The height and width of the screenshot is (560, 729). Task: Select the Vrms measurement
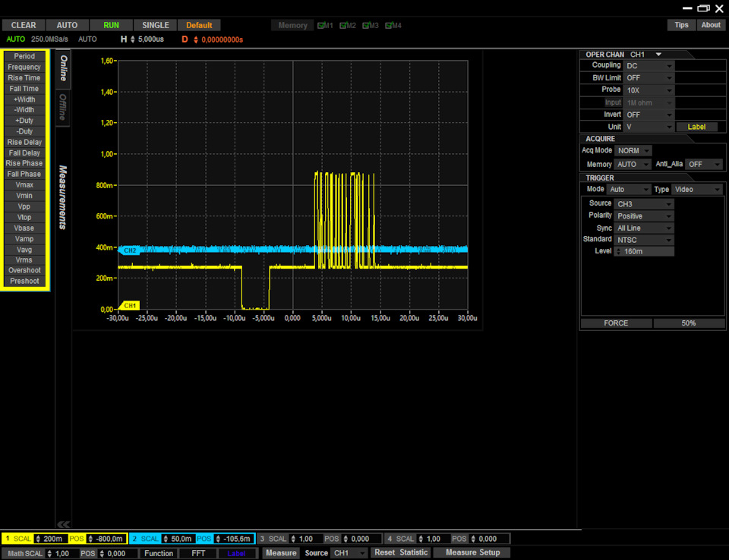pos(24,260)
